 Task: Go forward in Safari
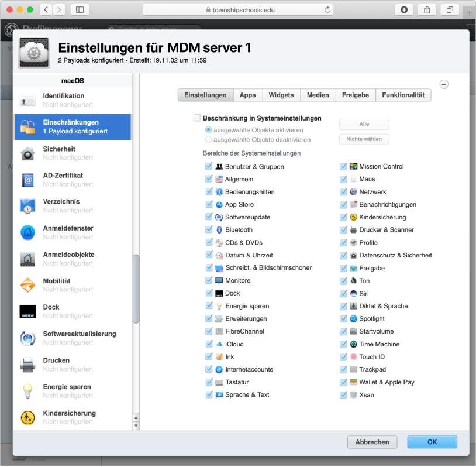click(x=59, y=10)
